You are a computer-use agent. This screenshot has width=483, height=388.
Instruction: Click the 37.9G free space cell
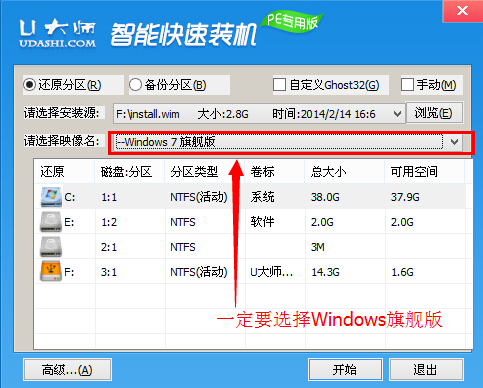pyautogui.click(x=405, y=197)
